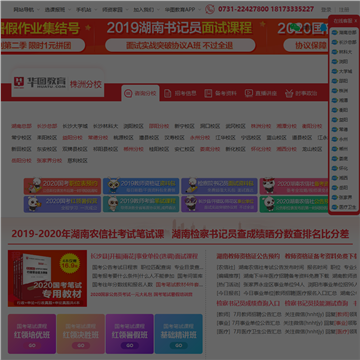Open the 直播讲座 navigation tab
This screenshot has width=360, height=360.
coord(261,93)
